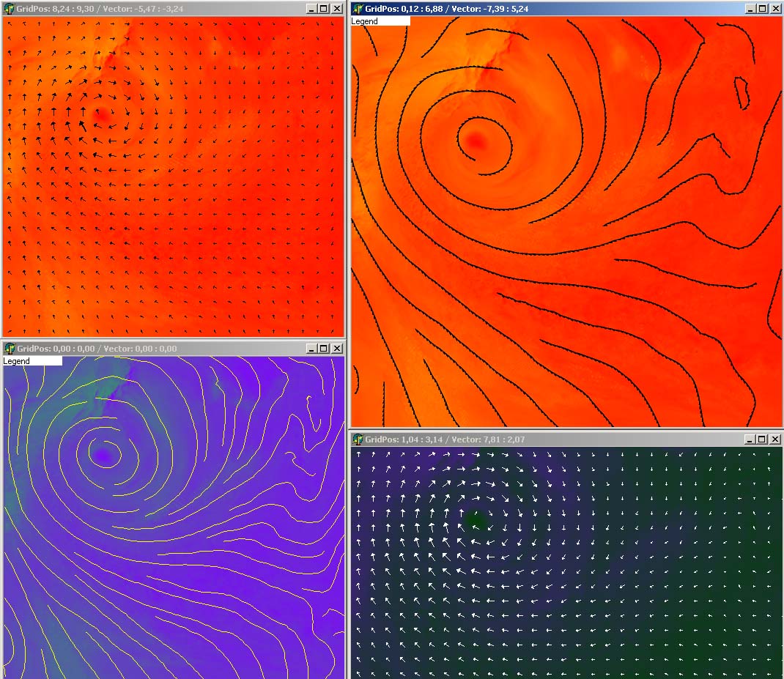784x679 pixels.
Task: Open the title bar icon of the GridPos 1,04 window
Action: coord(358,439)
